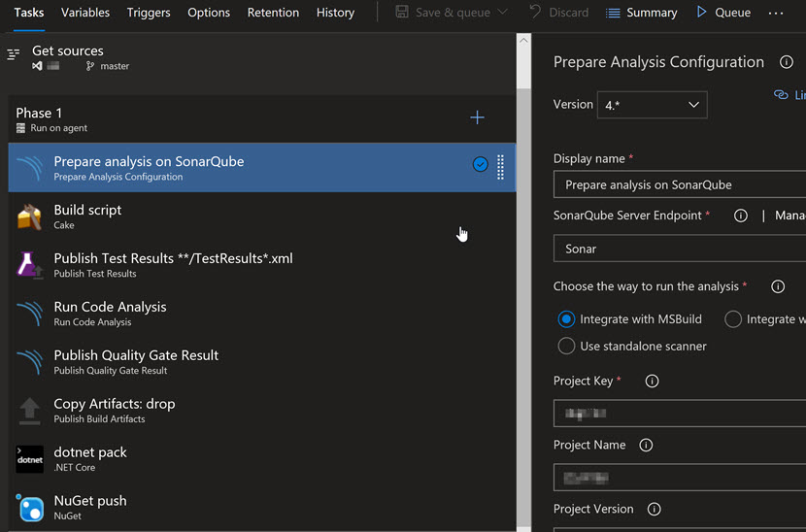Click the Copy Artifacts upload arrow icon
806x532 pixels.
pyautogui.click(x=30, y=411)
